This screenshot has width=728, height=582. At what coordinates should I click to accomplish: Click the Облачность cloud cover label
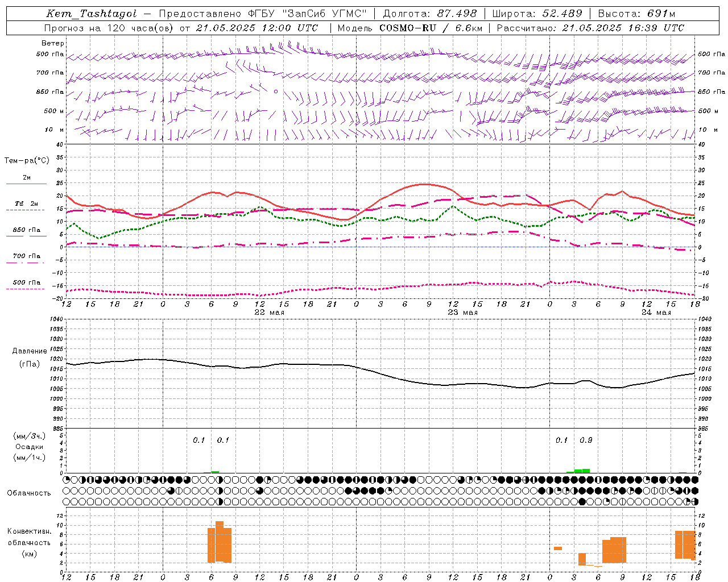tap(29, 493)
